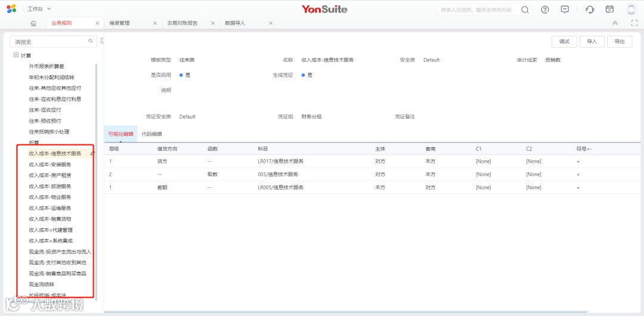The image size is (644, 316).
Task: Select tree item 收入成本-运维服务
Action: point(49,208)
